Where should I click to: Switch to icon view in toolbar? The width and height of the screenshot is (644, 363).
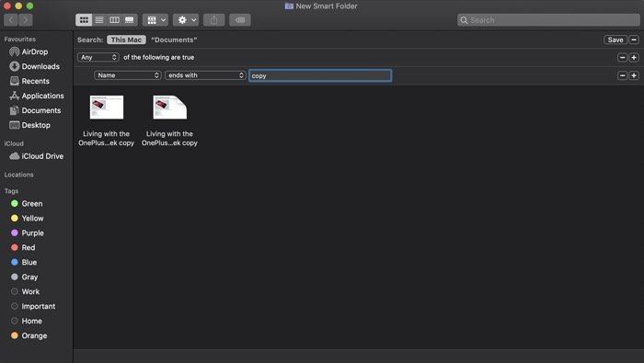click(x=84, y=19)
